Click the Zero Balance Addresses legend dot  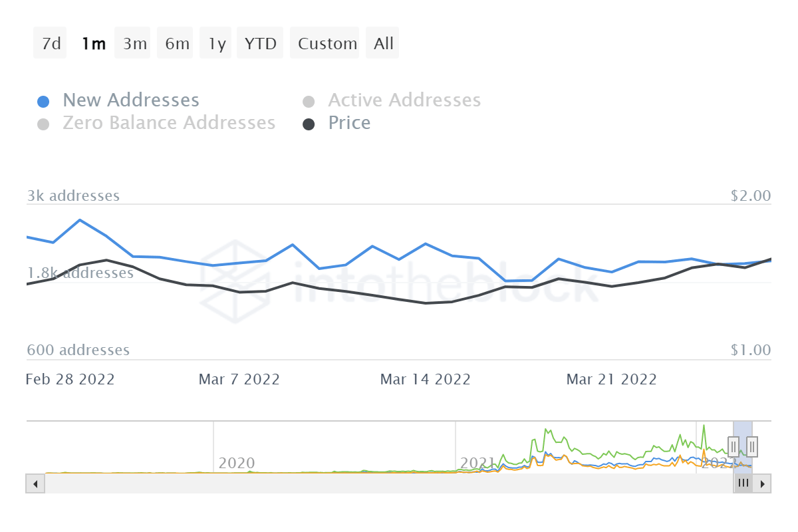tap(43, 124)
